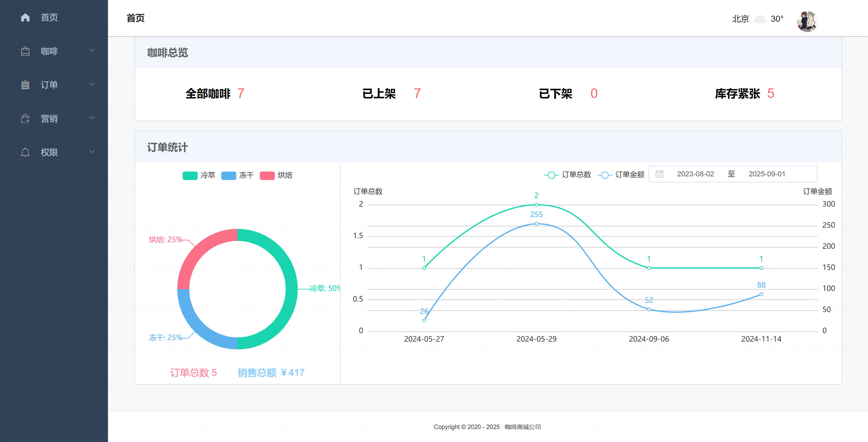Toggle the 订单总数 line legend
Screen dimensions: 868x442
click(568, 175)
